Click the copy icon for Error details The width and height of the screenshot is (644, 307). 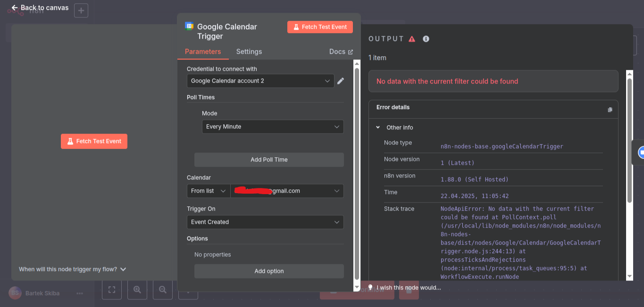pyautogui.click(x=610, y=110)
